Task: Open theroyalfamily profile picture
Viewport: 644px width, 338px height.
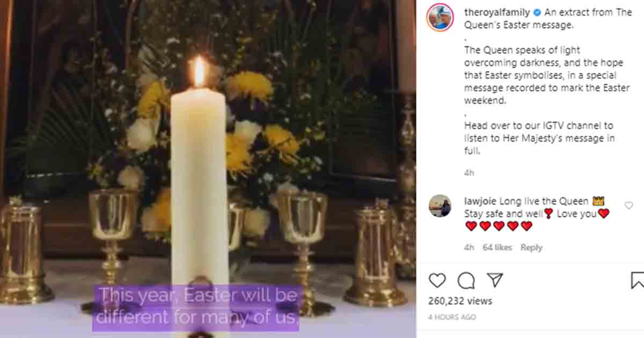Action: click(440, 17)
